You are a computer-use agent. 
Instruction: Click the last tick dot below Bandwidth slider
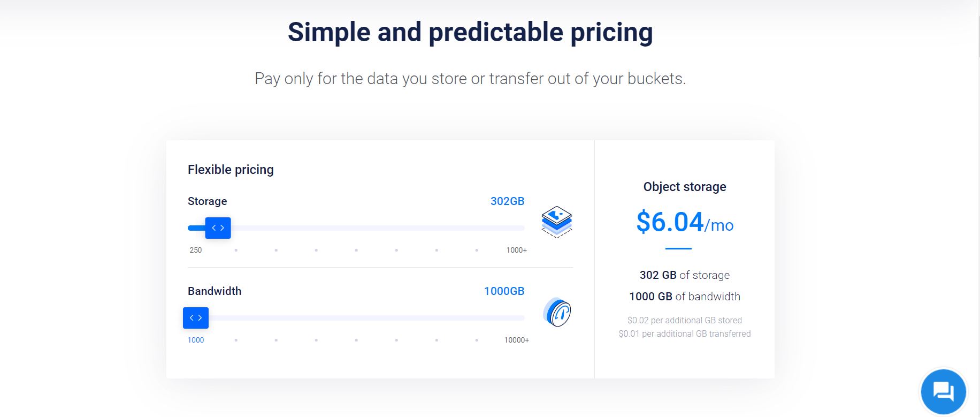pos(477,340)
